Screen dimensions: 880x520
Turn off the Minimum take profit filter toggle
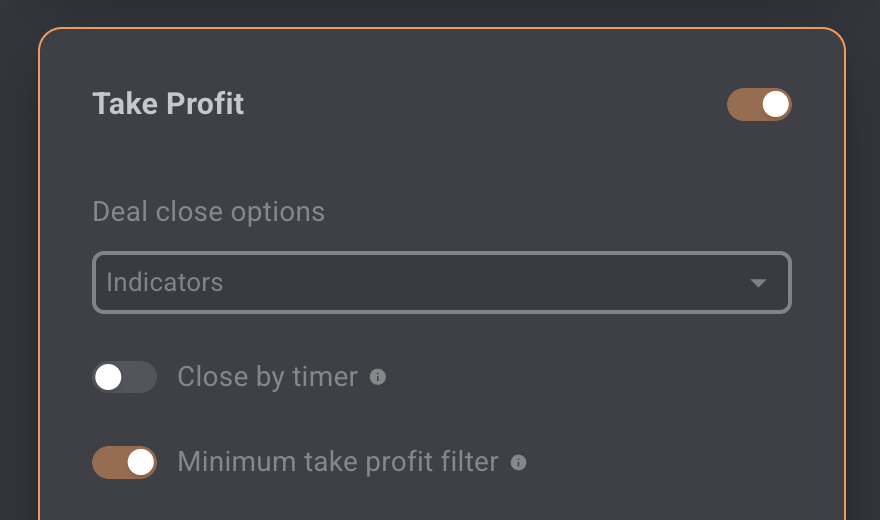click(125, 462)
